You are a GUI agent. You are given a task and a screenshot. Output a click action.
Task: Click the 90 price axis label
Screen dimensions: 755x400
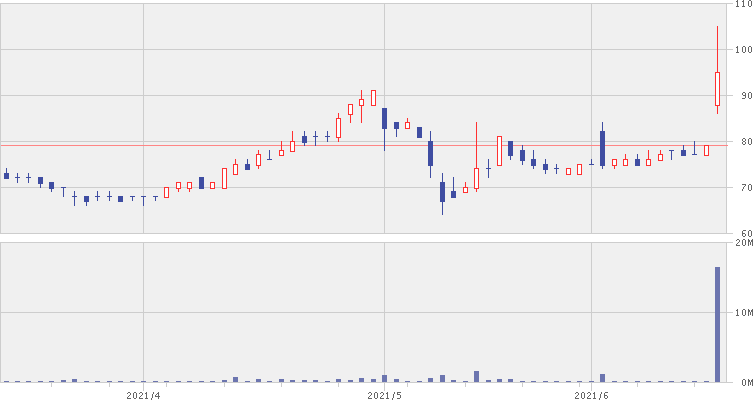744,96
